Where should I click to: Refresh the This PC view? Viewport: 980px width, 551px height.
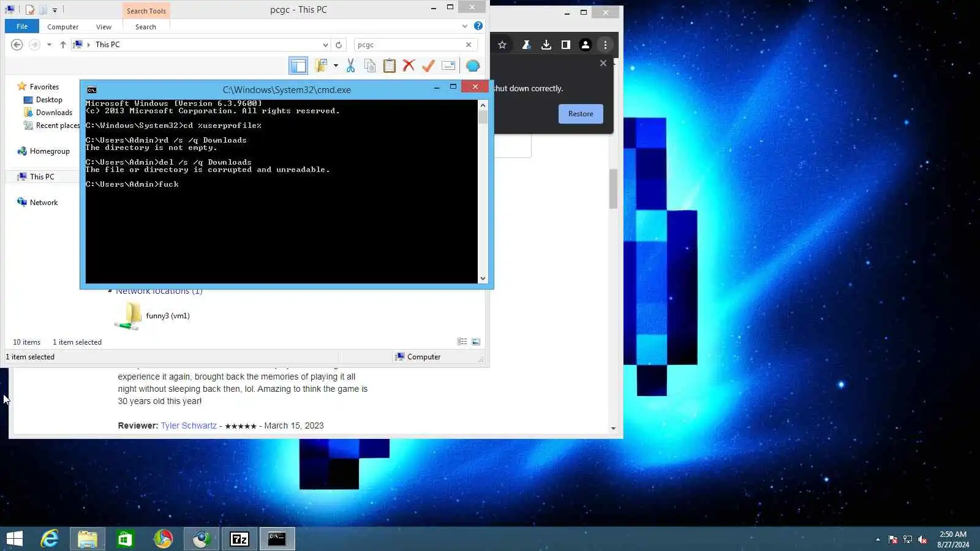point(339,45)
